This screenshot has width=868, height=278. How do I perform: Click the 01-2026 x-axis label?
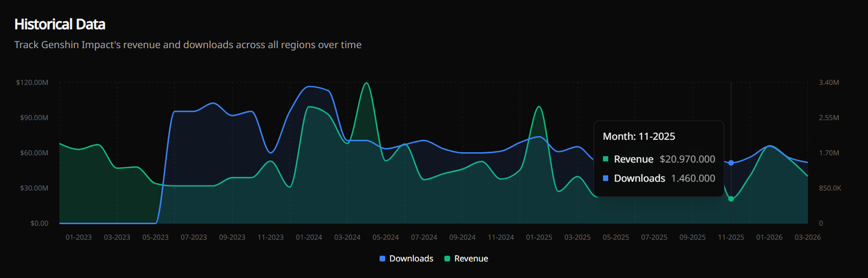pyautogui.click(x=769, y=237)
